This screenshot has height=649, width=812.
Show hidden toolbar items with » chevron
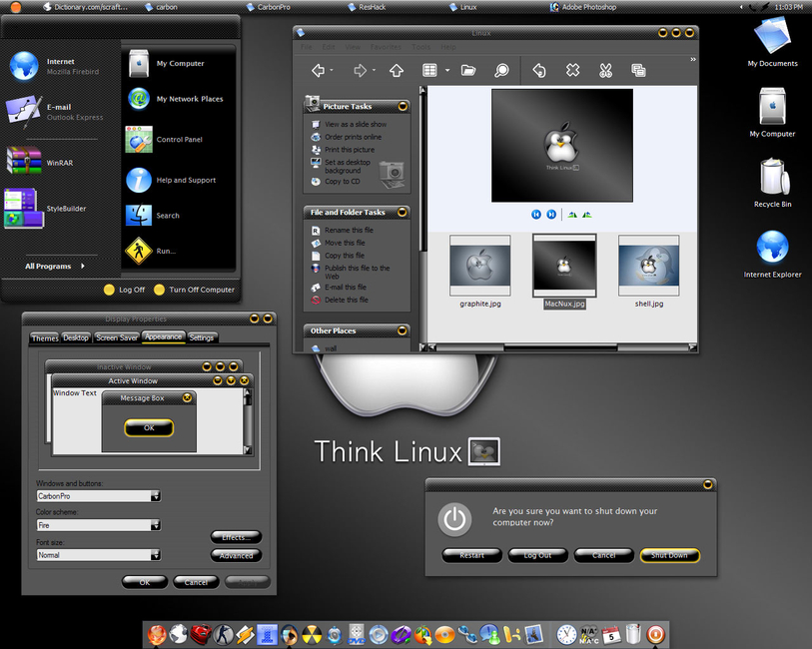click(693, 59)
